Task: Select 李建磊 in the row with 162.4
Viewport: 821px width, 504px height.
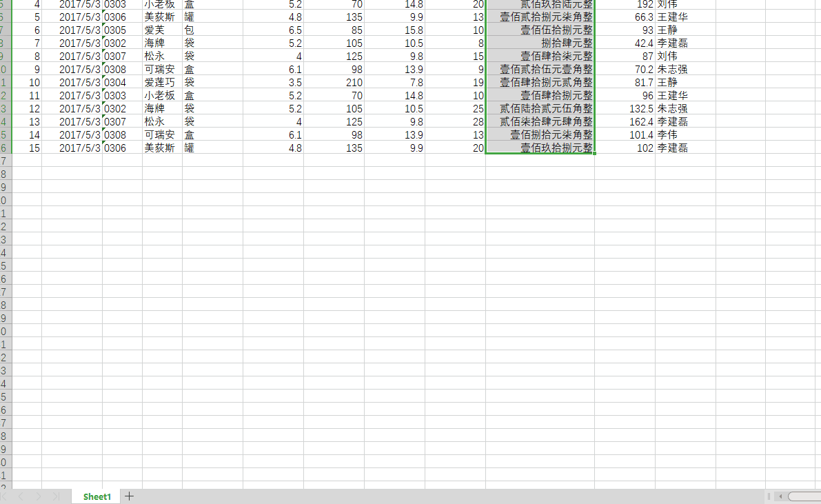Action: pyautogui.click(x=685, y=121)
